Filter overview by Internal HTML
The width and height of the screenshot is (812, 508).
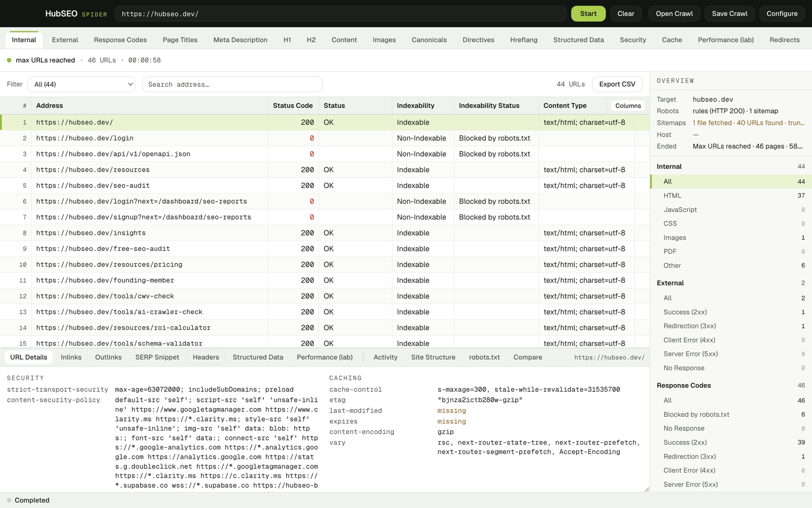[731, 196]
